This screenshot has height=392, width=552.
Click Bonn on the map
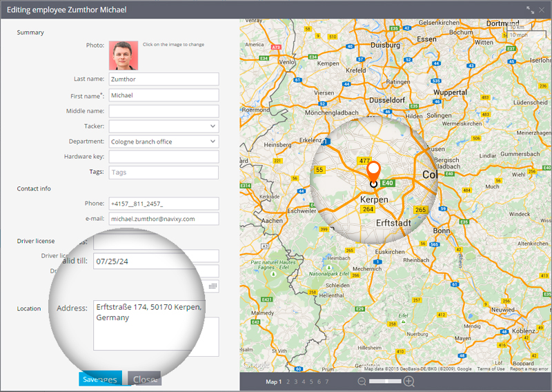[x=442, y=231]
